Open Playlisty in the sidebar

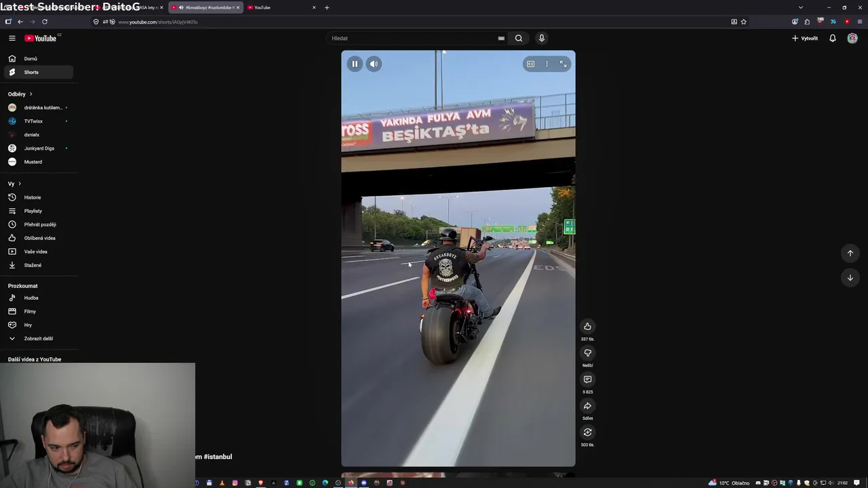click(x=39, y=211)
